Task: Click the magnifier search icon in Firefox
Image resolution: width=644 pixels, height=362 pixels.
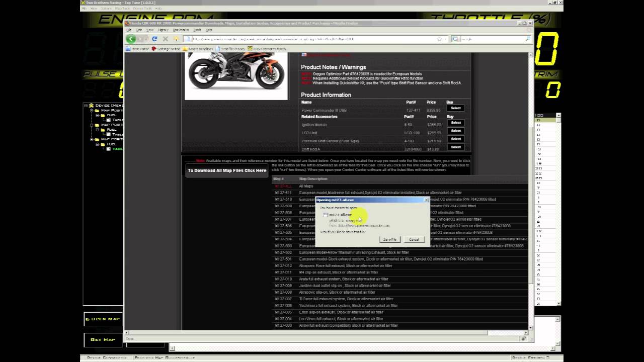Action: pos(528,39)
